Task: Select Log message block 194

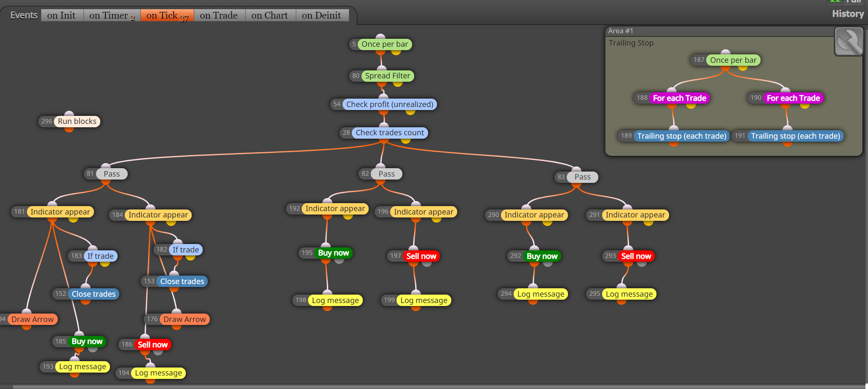Action: (158, 373)
